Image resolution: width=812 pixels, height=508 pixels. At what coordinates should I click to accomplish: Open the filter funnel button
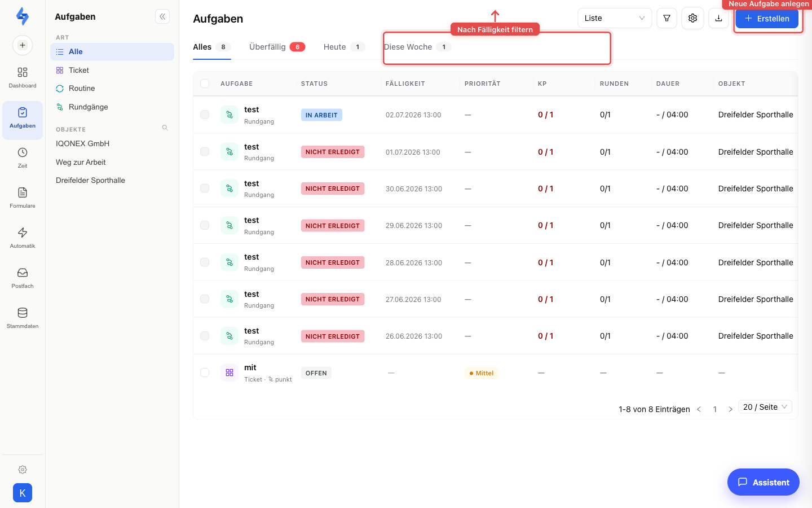[x=667, y=18]
